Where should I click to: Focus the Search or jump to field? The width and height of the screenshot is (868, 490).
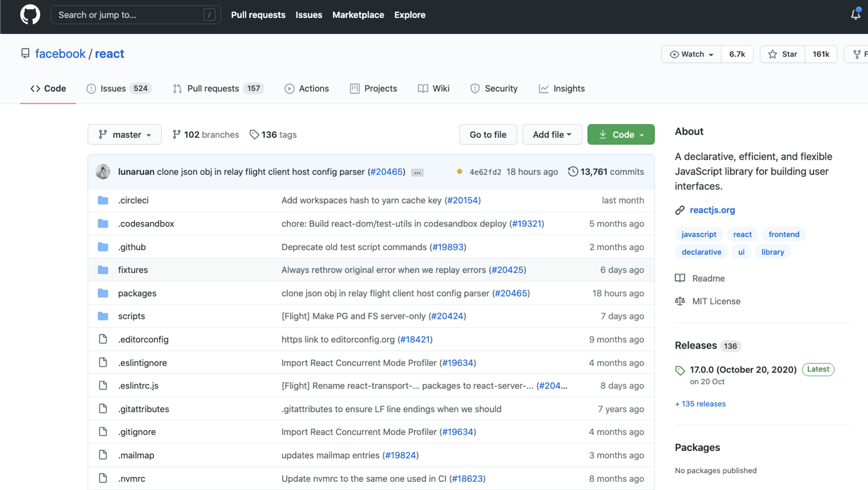[x=136, y=15]
